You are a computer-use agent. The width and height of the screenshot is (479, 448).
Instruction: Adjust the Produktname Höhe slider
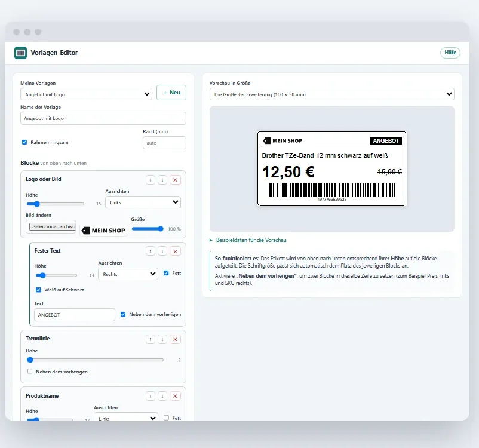click(50, 419)
